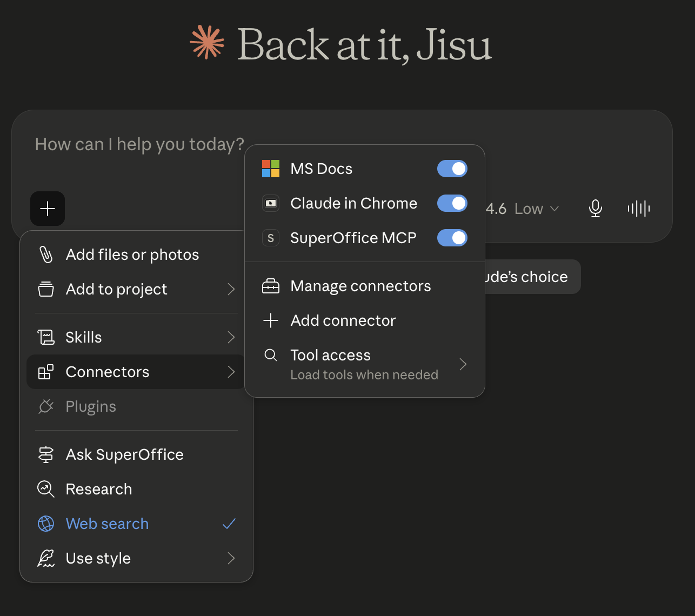The width and height of the screenshot is (695, 616).
Task: Click the Claude in Chrome label
Action: tap(354, 203)
